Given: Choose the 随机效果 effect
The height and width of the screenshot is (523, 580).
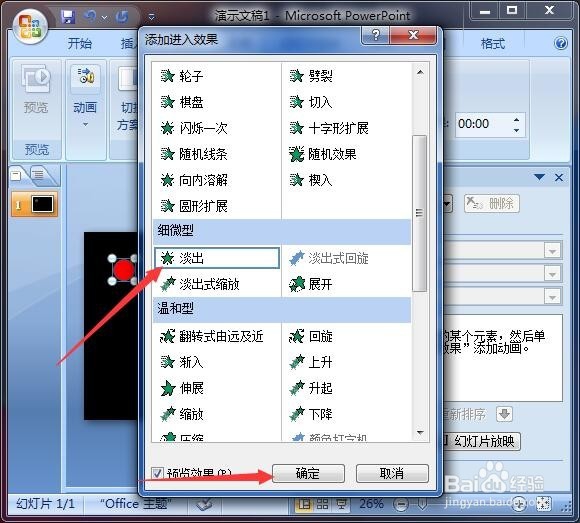Looking at the screenshot, I should click(x=323, y=154).
